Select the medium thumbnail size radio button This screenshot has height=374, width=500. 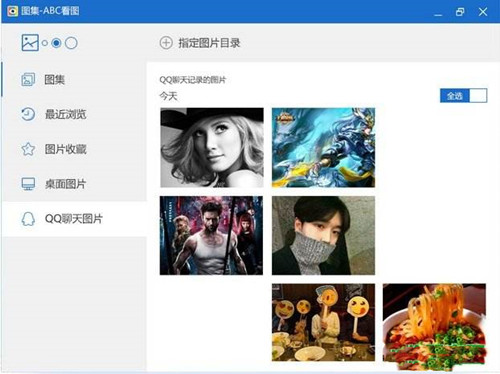56,43
